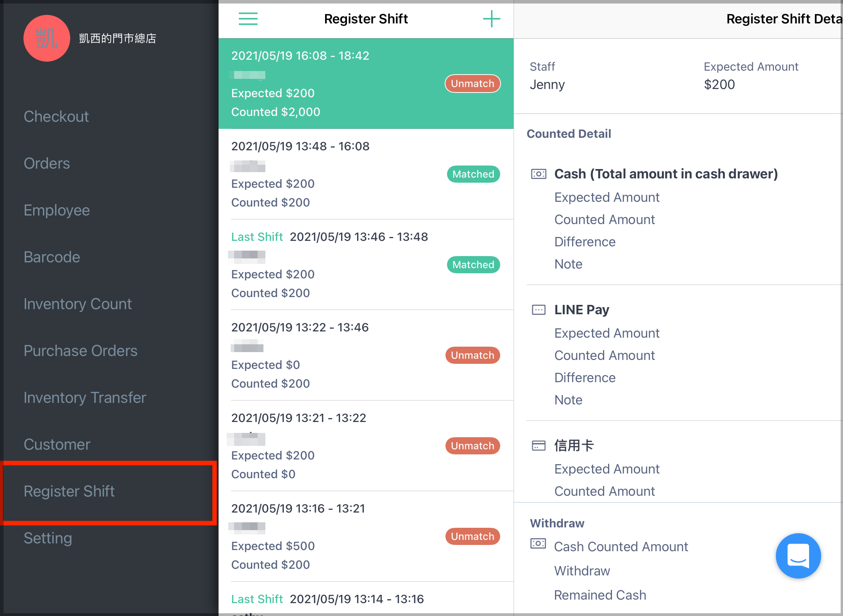843x616 pixels.
Task: Click Unmatch badge on 16:08 - 18:42 shift
Action: click(473, 84)
